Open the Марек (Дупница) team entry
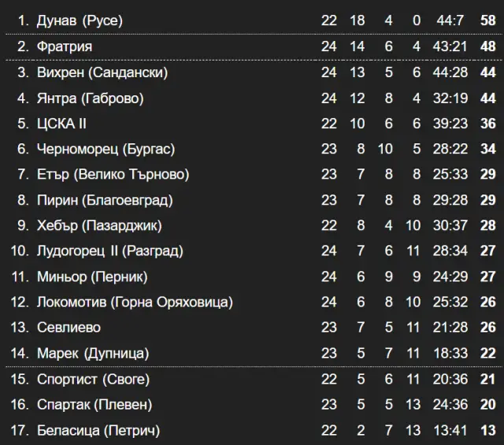Viewport: 504px width, 445px height. 93,354
